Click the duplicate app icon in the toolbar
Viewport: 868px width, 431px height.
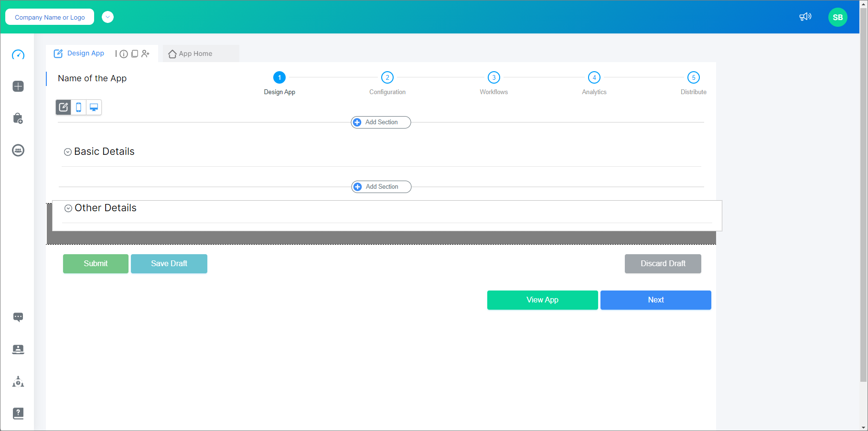135,54
